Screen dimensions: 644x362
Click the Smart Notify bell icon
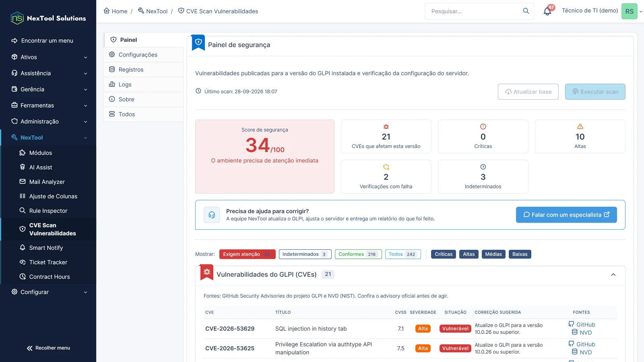coord(23,247)
